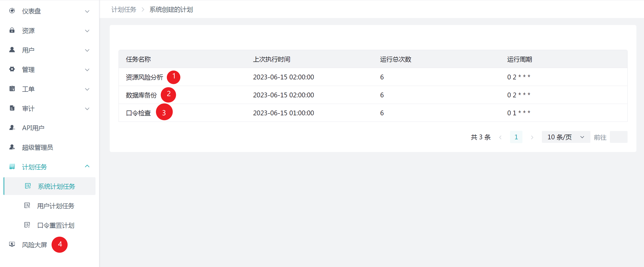This screenshot has height=267, width=644.
Task: Select the 系统计划任务 submenu item
Action: (x=56, y=186)
